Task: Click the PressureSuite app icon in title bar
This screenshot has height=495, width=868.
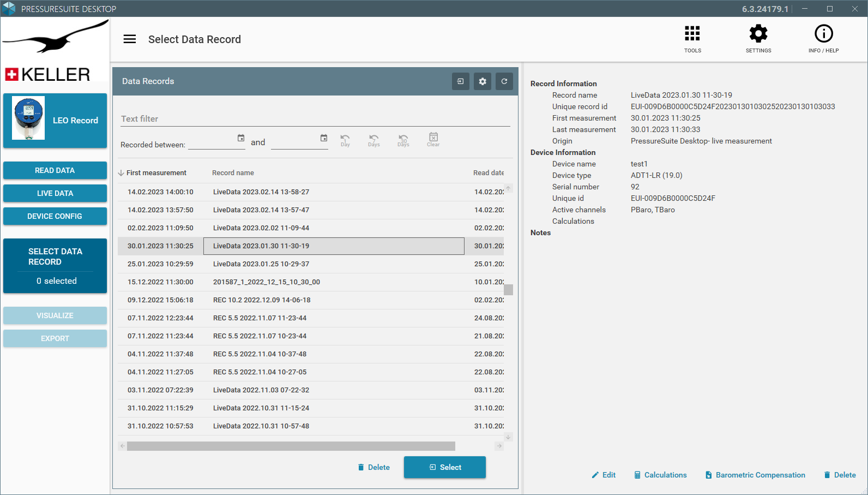Action: pos(9,9)
